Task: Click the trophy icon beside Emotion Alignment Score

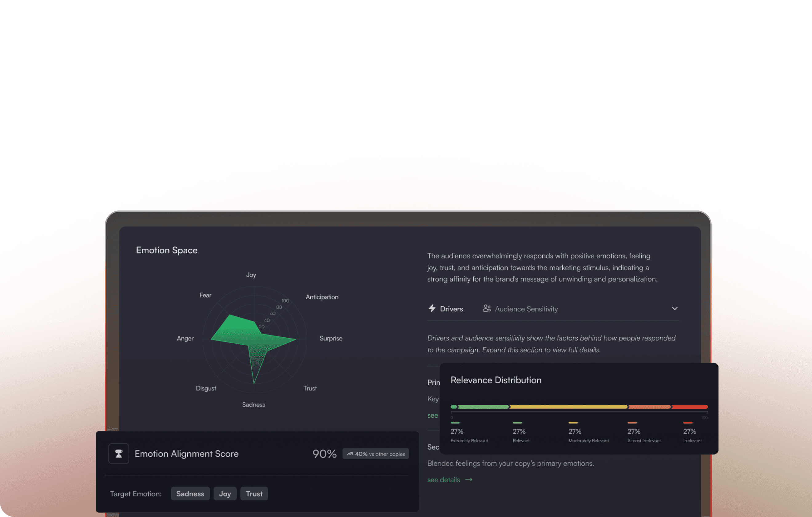Action: (118, 454)
